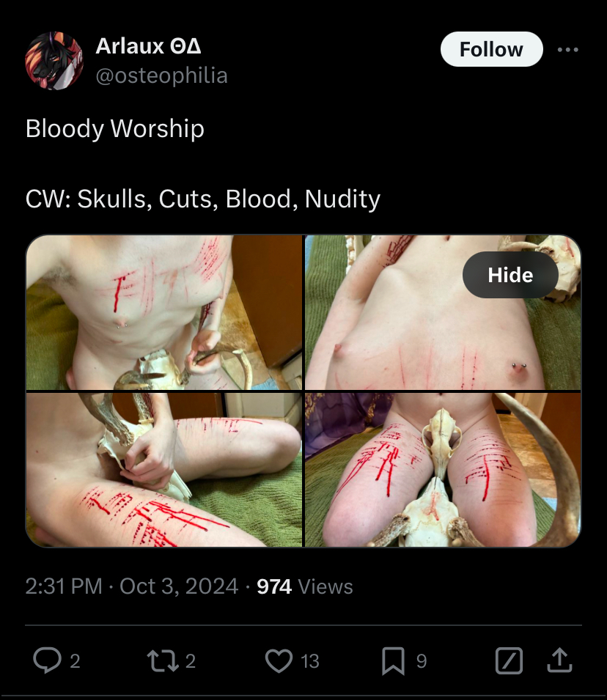Open the top-left media thumbnail
Viewport: 607px width, 700px height.
pos(164,312)
